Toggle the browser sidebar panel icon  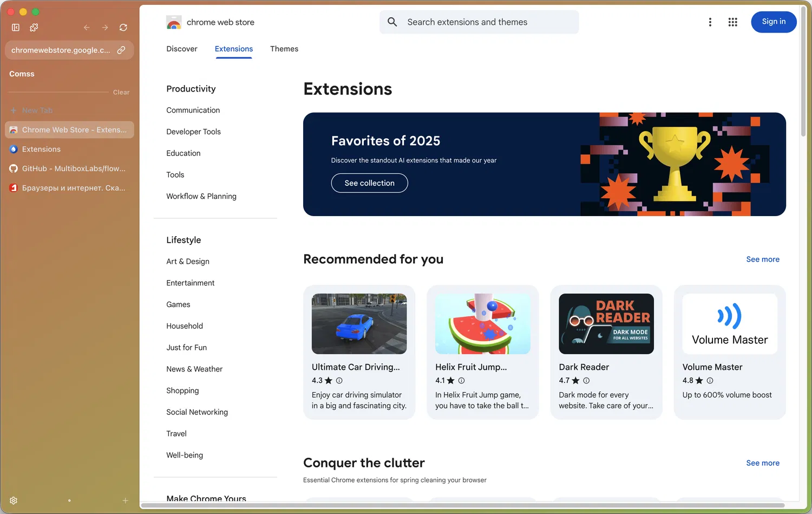(16, 27)
